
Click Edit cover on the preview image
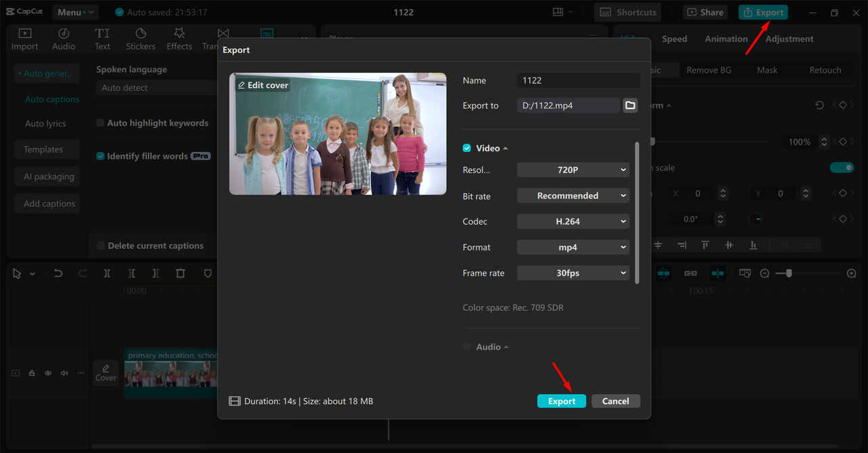coord(263,85)
